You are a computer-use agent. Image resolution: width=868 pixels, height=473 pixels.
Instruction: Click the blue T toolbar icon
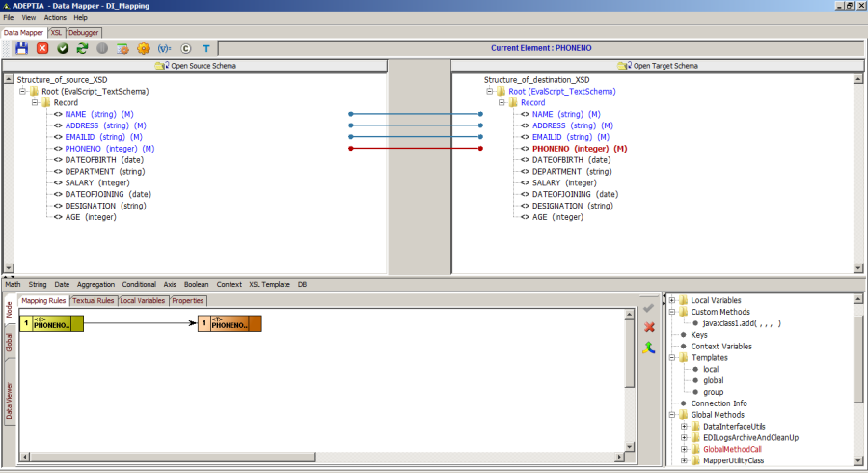coord(205,47)
